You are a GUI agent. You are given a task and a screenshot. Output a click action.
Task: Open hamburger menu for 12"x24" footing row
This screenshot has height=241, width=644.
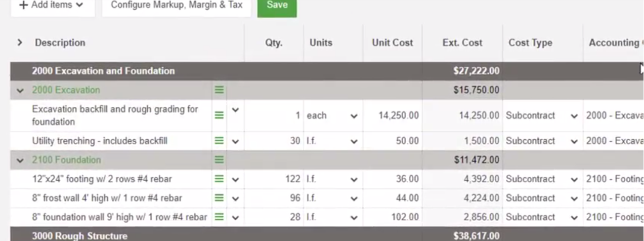(219, 179)
